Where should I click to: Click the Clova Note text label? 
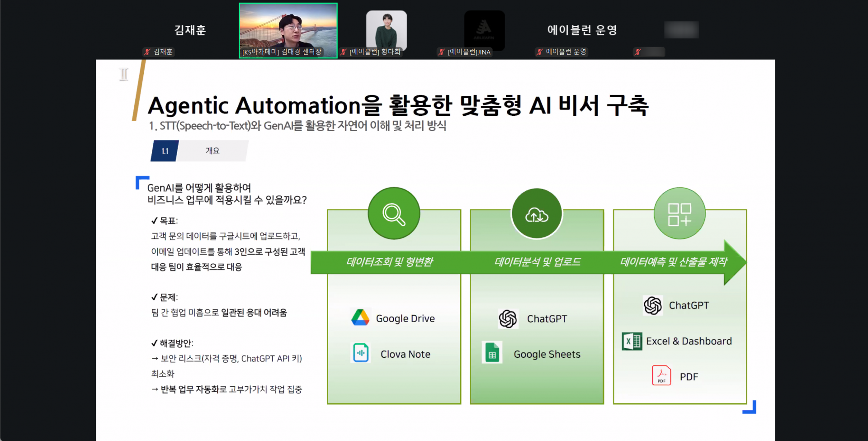click(x=406, y=354)
